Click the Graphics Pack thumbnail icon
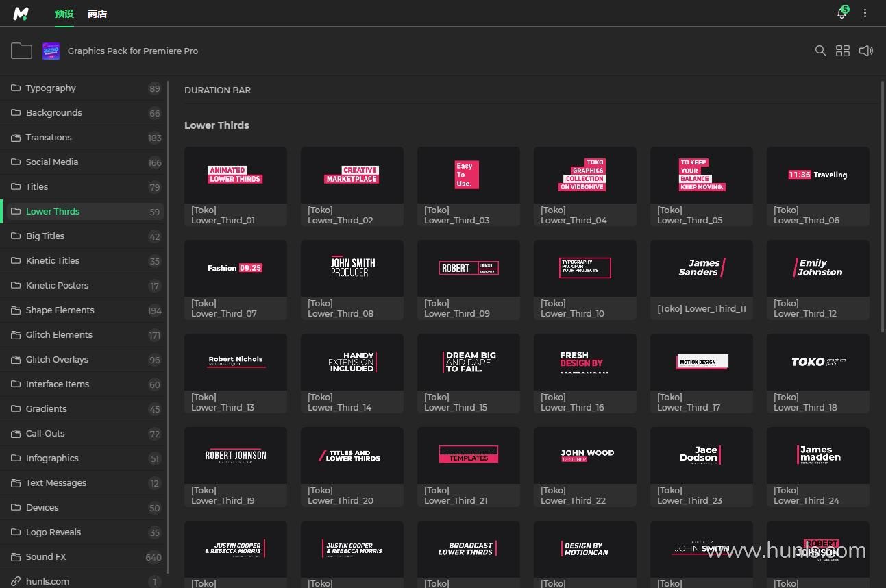886x588 pixels. tap(51, 51)
